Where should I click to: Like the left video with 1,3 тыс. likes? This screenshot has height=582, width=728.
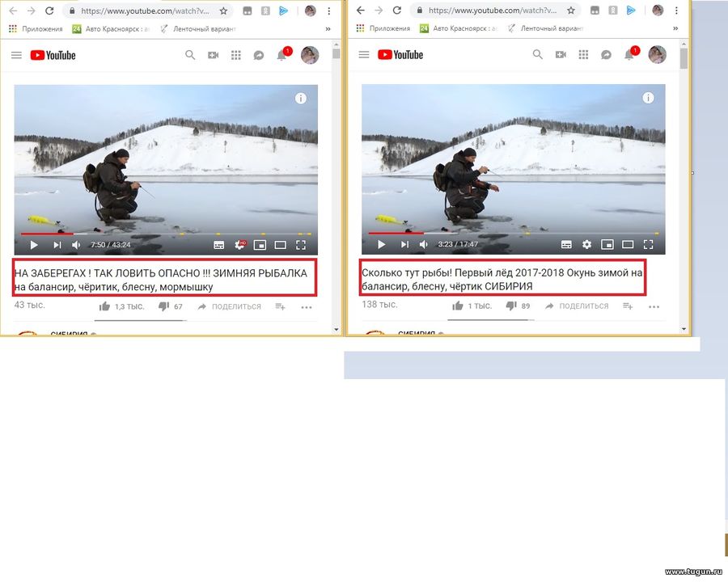click(x=104, y=306)
